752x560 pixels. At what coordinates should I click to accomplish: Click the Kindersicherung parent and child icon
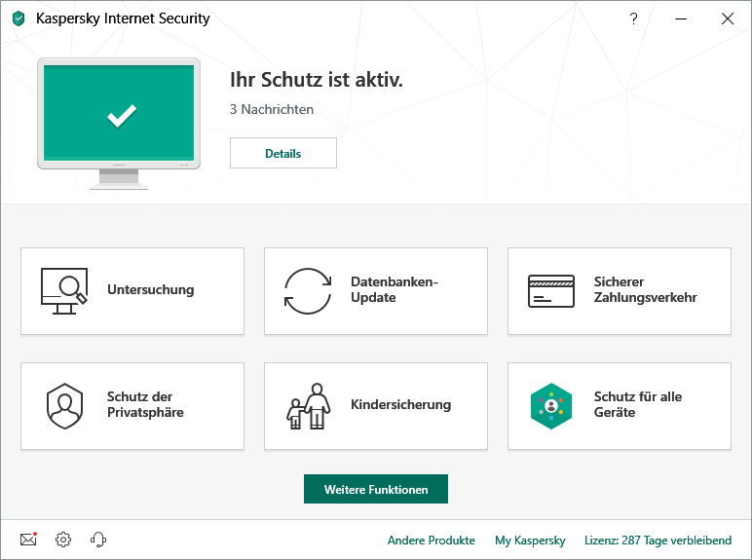pyautogui.click(x=308, y=405)
